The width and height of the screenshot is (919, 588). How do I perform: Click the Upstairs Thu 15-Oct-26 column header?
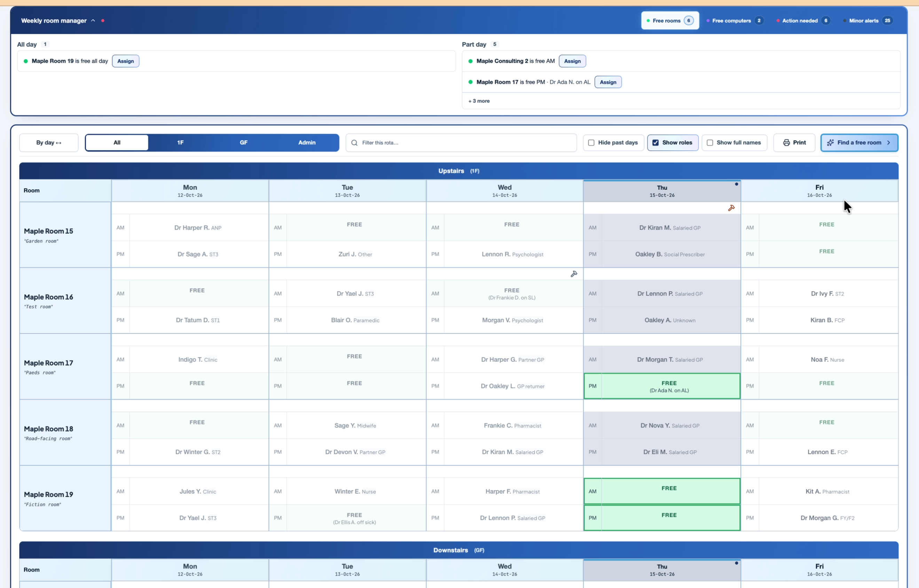click(x=661, y=191)
